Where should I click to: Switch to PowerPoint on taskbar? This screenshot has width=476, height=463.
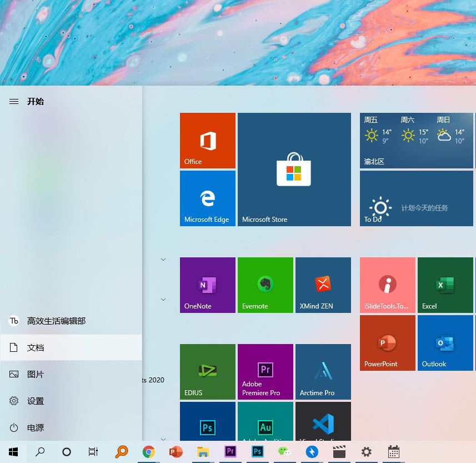click(176, 452)
